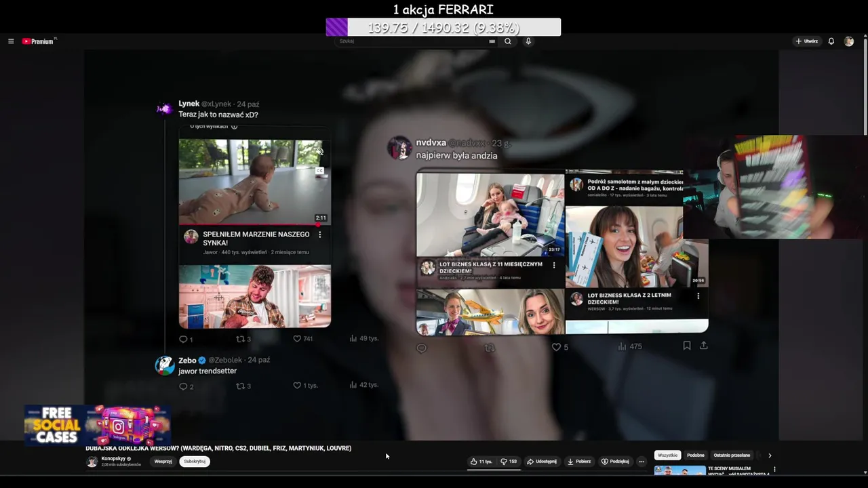The image size is (868, 488).
Task: Click the Zebo username
Action: coord(187,361)
